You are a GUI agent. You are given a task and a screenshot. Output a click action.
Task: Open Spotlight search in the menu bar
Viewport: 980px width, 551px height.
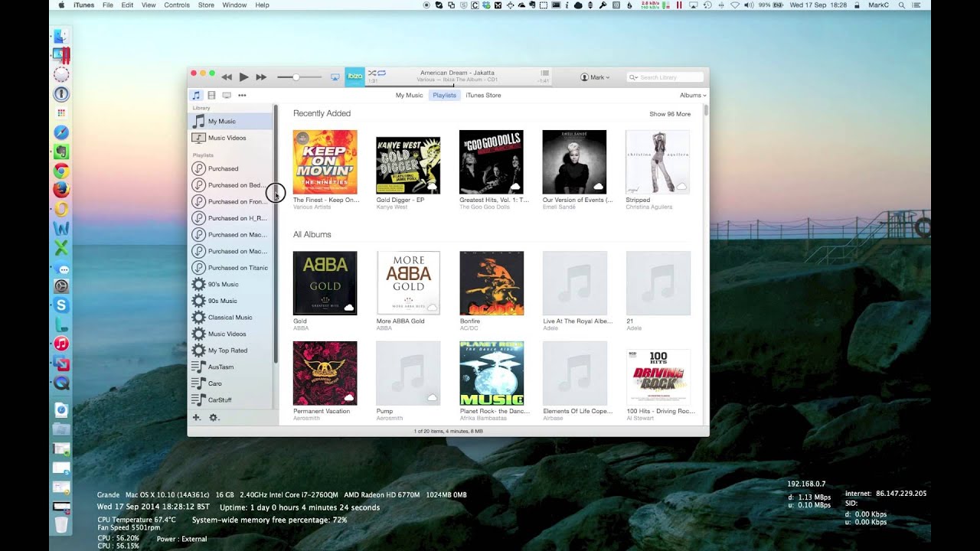pyautogui.click(x=901, y=5)
